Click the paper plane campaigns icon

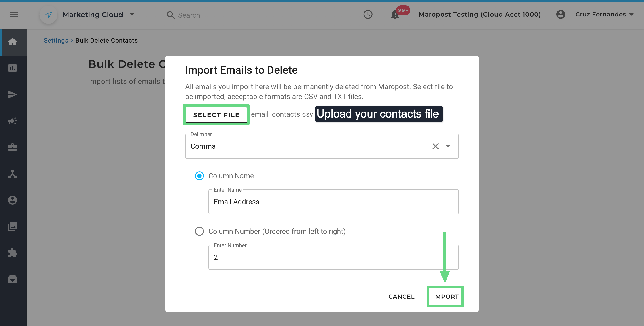tap(13, 95)
